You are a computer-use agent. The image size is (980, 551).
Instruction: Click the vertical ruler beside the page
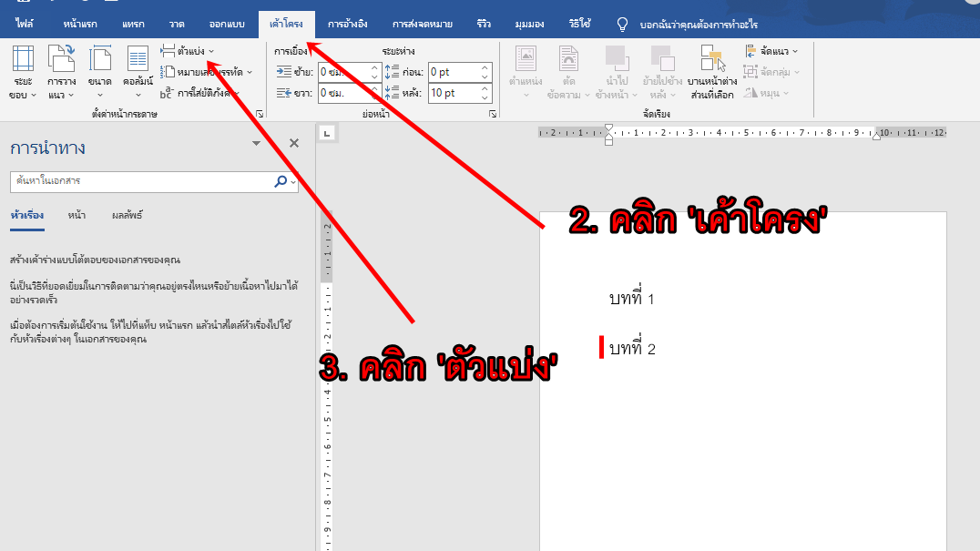point(327,381)
